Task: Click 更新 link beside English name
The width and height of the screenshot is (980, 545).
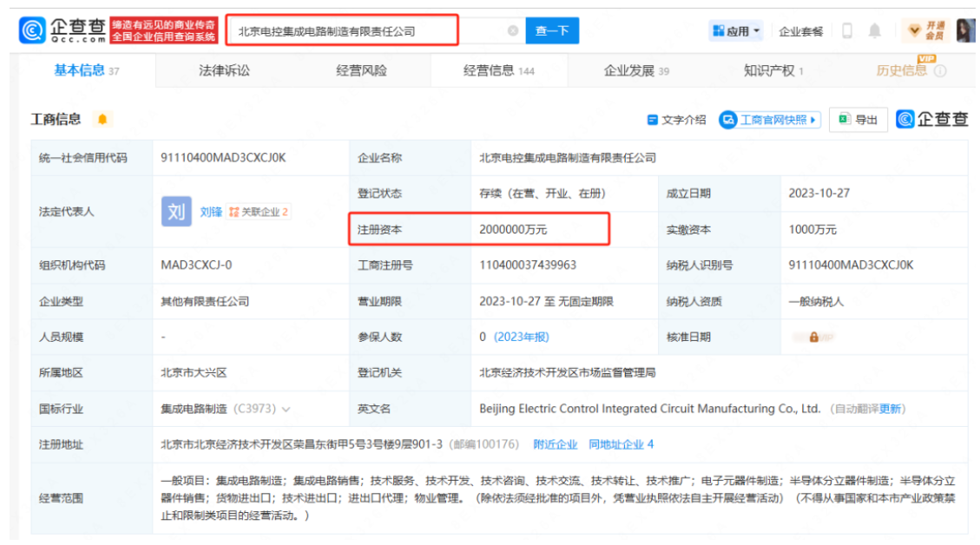Action: click(x=890, y=409)
